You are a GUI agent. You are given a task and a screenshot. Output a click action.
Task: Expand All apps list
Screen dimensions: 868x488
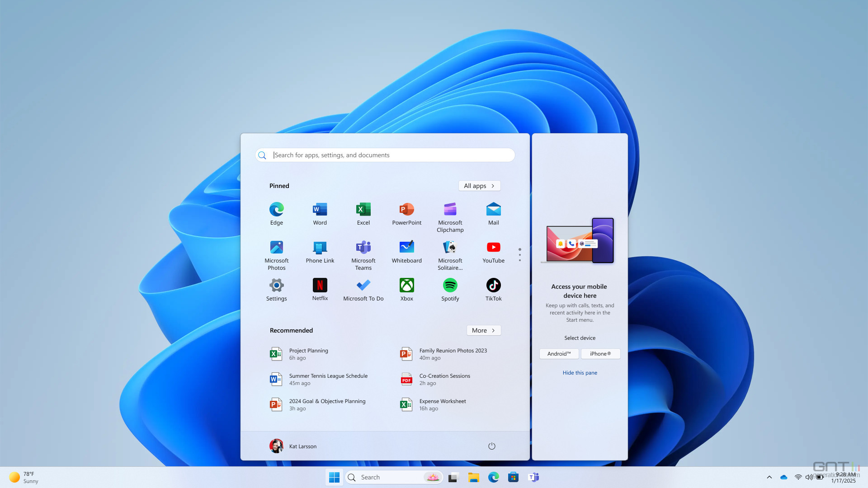[479, 186]
